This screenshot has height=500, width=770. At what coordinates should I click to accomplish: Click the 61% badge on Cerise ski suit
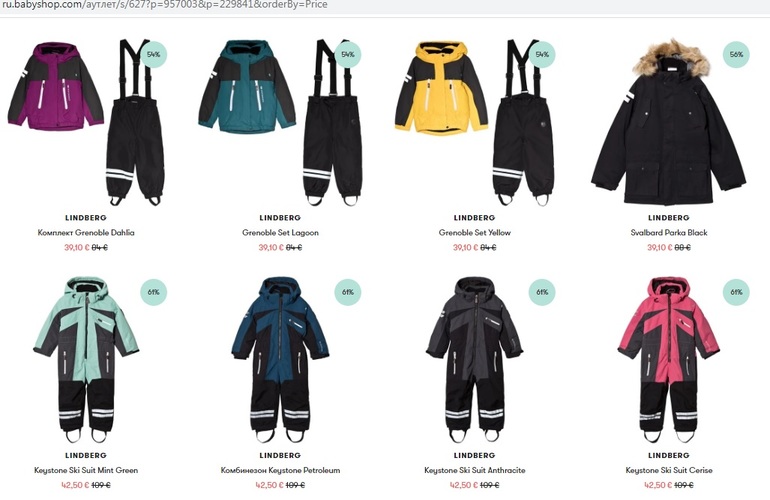coord(736,292)
